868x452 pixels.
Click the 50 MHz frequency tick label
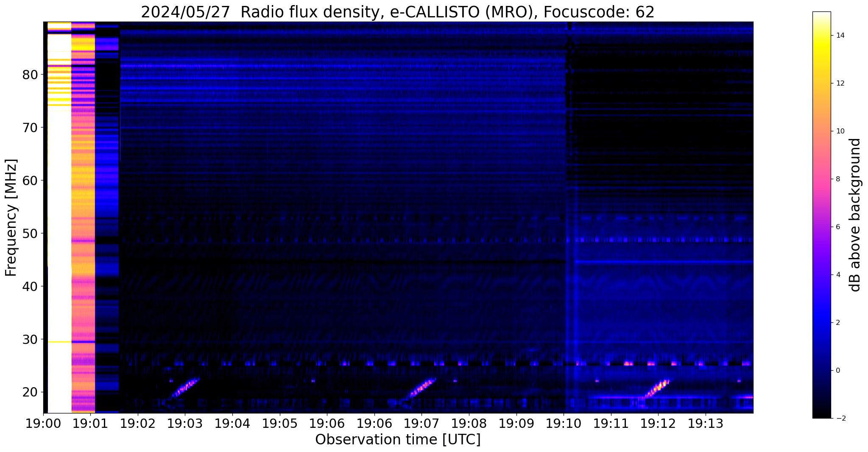pyautogui.click(x=30, y=233)
